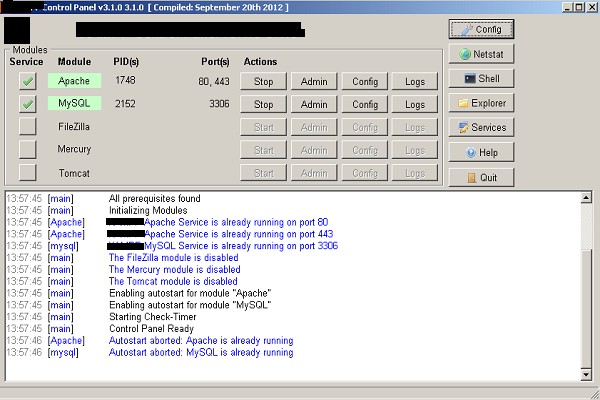The height and width of the screenshot is (400, 600).
Task: Stop the Apache module
Action: tap(263, 82)
